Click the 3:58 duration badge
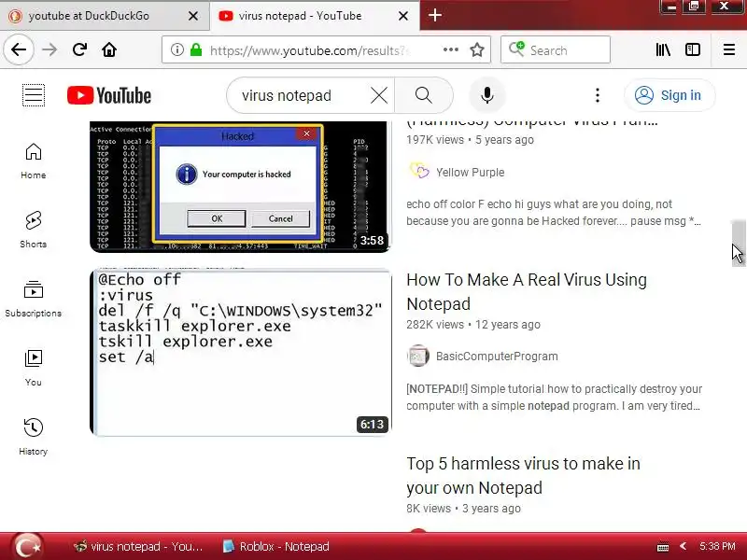Screen dimensions: 747x560 click(372, 241)
